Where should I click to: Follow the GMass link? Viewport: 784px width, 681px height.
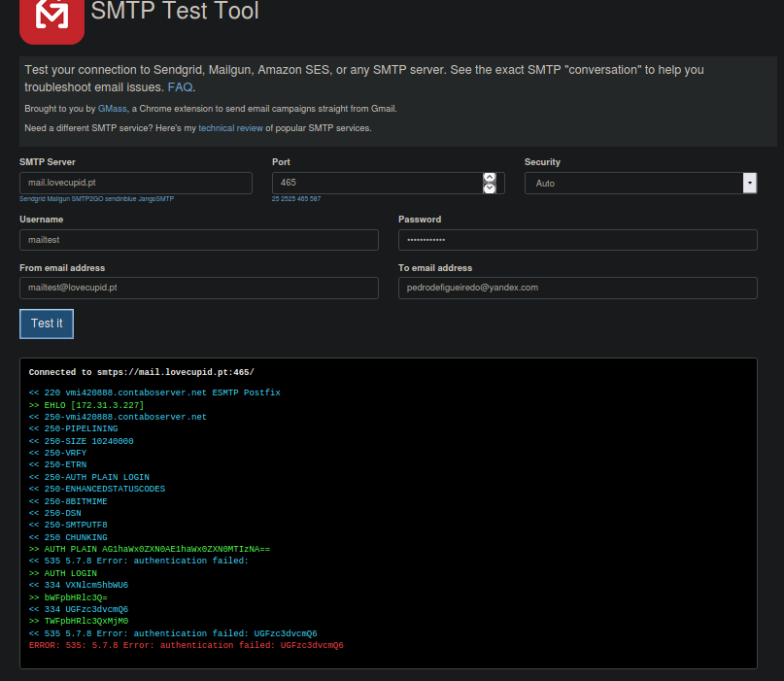[113, 109]
